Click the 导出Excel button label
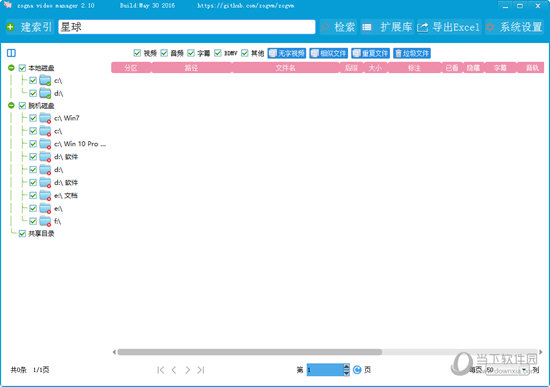This screenshot has height=387, width=550. (456, 27)
